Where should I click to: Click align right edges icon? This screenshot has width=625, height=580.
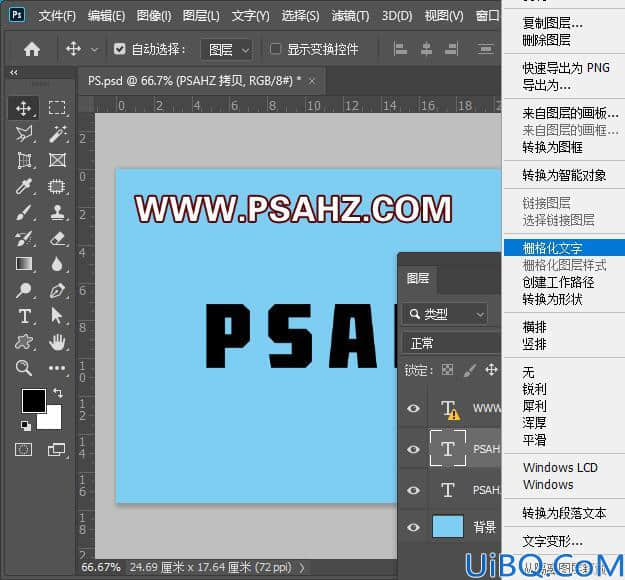coord(451,49)
